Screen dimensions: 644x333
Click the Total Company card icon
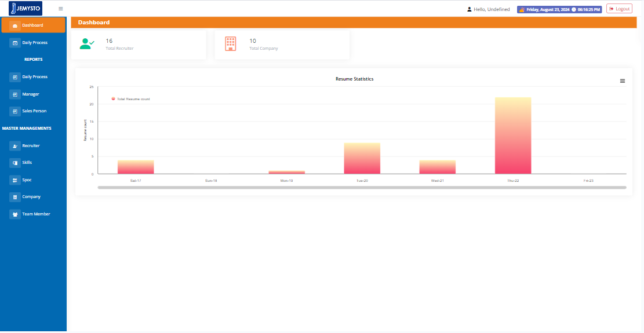coord(231,44)
